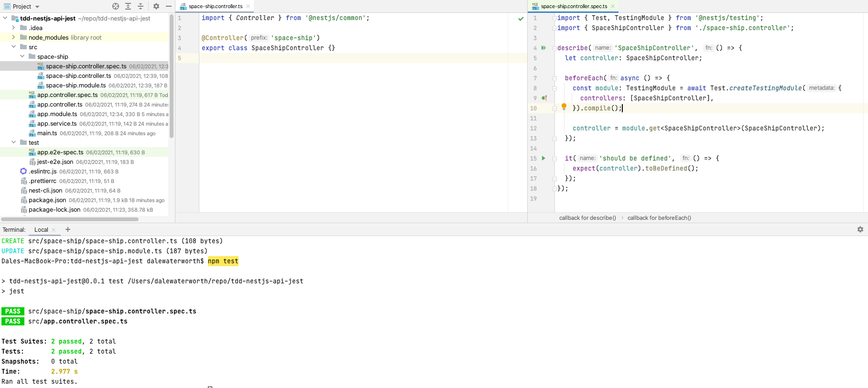
Task: Open the Project panel gear options
Action: [156, 6]
